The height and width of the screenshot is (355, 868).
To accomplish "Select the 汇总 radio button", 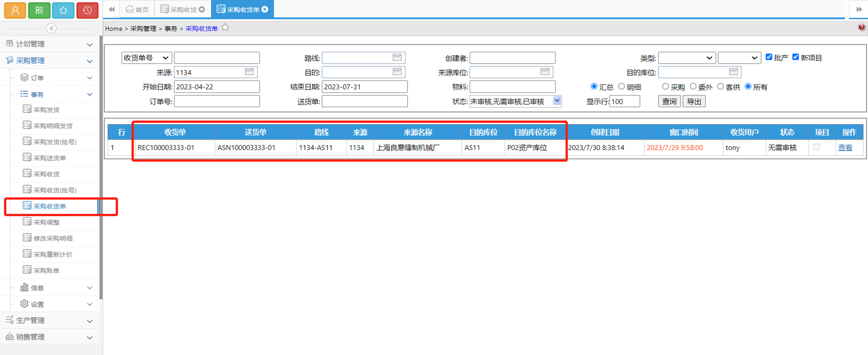I will click(594, 86).
